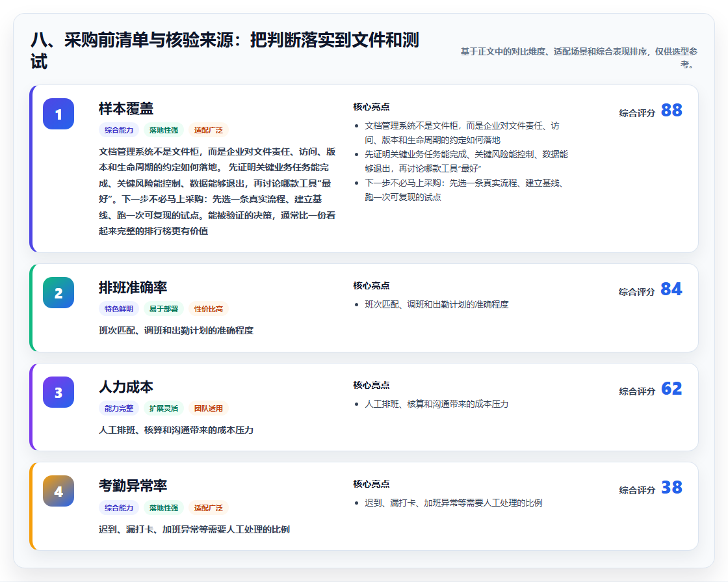
Task: Select the 综合能力 tag under 考勤异常率
Action: (x=119, y=508)
